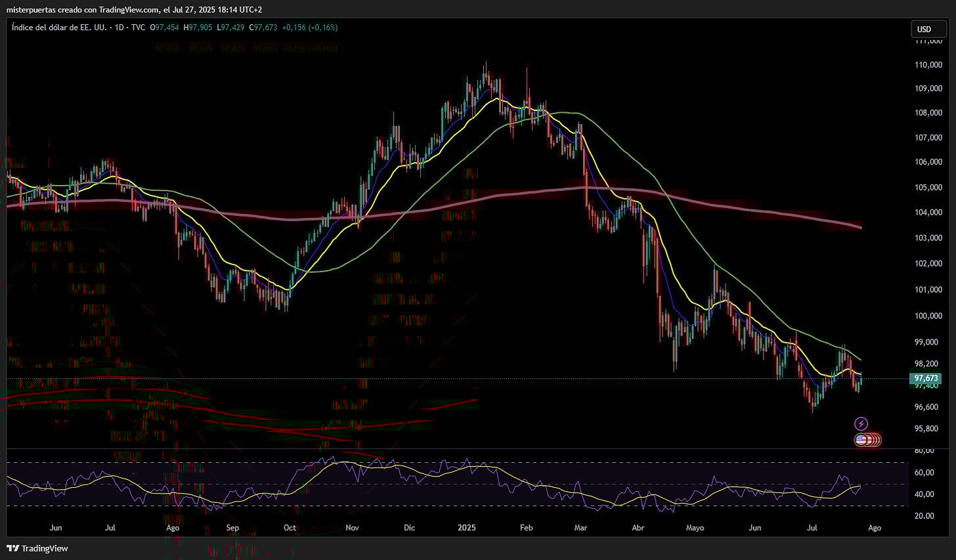
Task: Click the 102,000 price axis label
Action: click(x=929, y=264)
